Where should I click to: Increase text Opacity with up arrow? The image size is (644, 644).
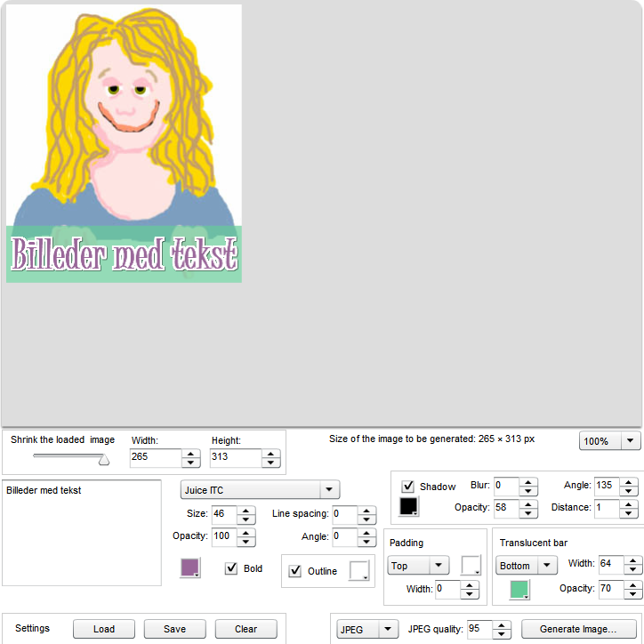[x=246, y=533]
